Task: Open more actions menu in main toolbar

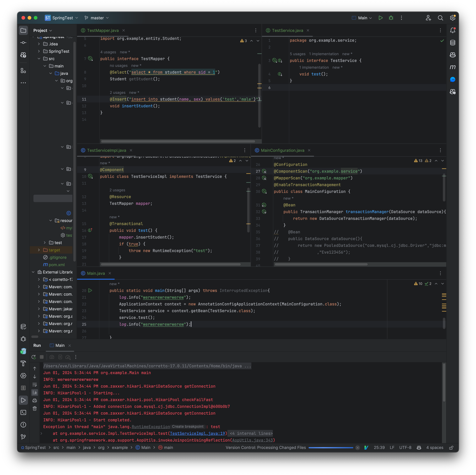Action: click(x=401, y=18)
